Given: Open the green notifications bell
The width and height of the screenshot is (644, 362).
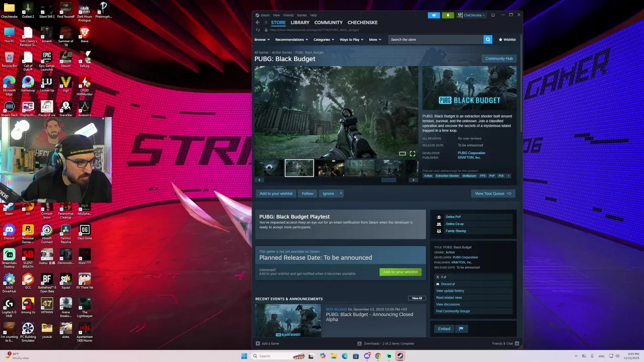Looking at the screenshot, I should pyautogui.click(x=448, y=15).
